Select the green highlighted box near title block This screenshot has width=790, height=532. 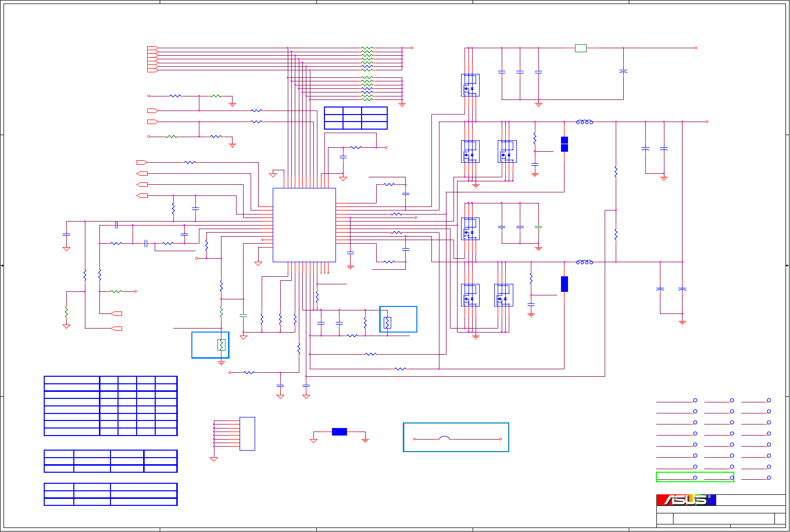695,477
